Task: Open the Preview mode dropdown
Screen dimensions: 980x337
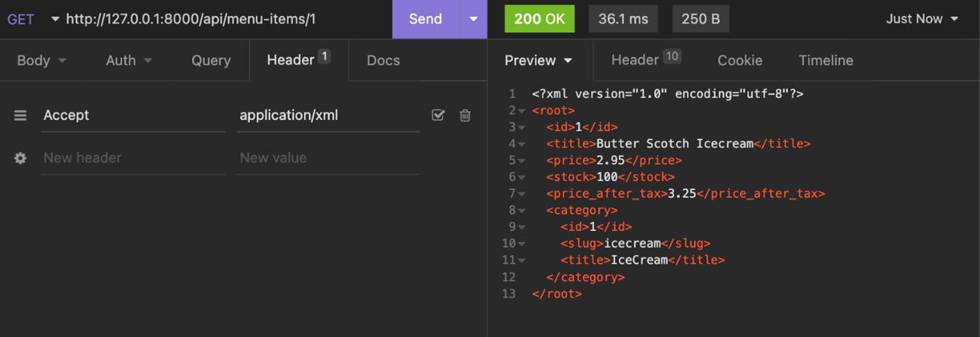Action: pos(539,60)
